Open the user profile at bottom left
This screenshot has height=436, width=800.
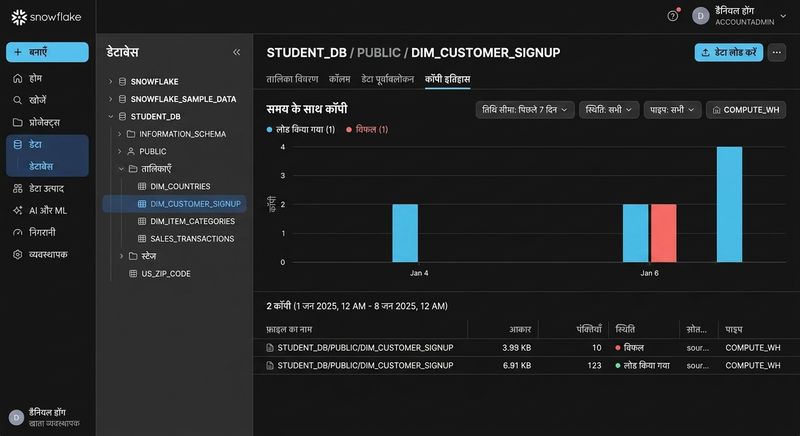[46, 418]
